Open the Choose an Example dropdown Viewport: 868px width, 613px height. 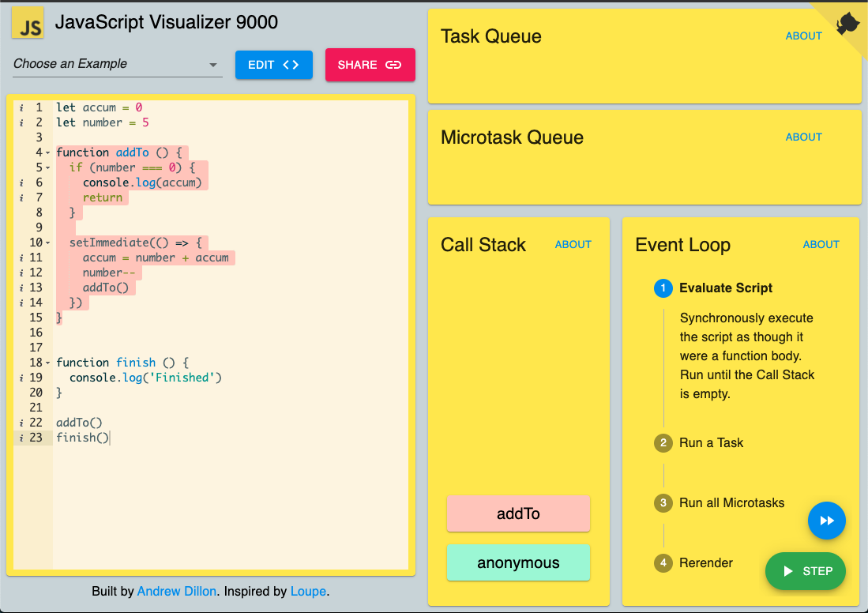[x=118, y=64]
